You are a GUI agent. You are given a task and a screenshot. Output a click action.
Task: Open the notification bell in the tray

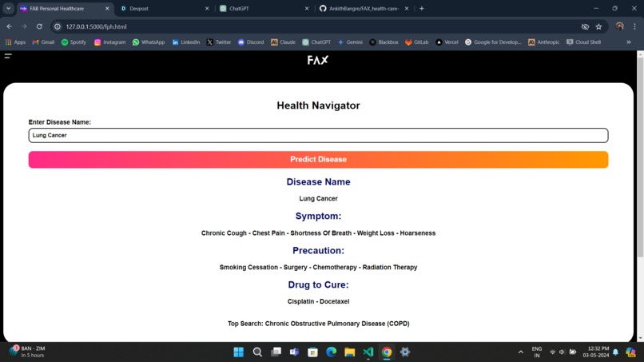615,352
